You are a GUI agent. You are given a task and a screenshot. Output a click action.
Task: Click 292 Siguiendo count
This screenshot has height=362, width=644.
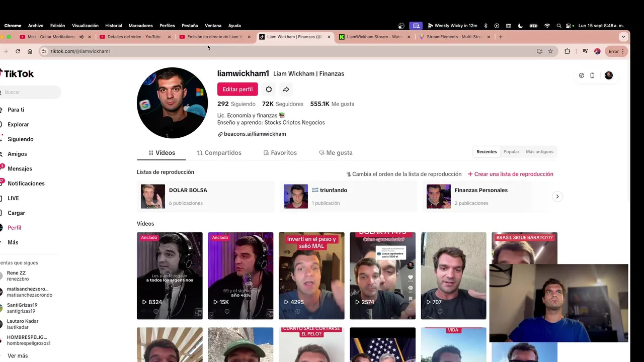point(236,104)
